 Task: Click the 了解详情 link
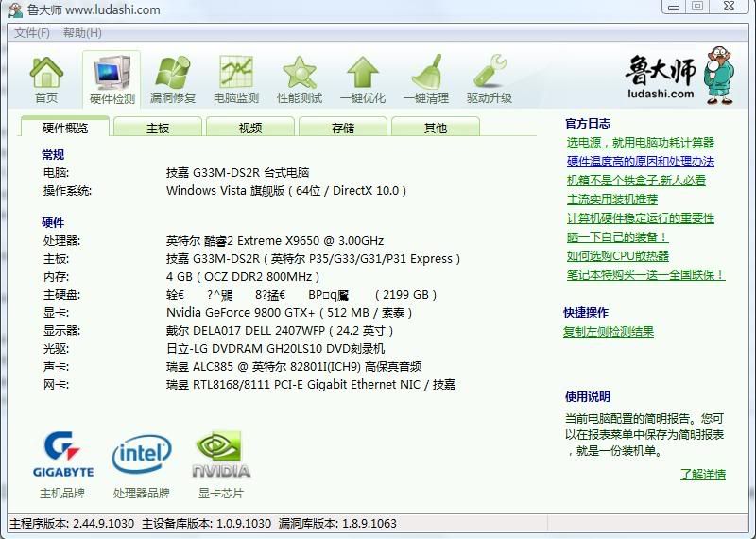coord(703,475)
